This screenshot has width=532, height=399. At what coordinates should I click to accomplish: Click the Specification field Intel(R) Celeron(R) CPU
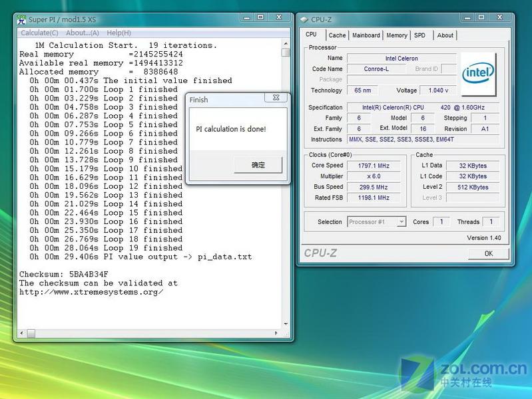[423, 108]
